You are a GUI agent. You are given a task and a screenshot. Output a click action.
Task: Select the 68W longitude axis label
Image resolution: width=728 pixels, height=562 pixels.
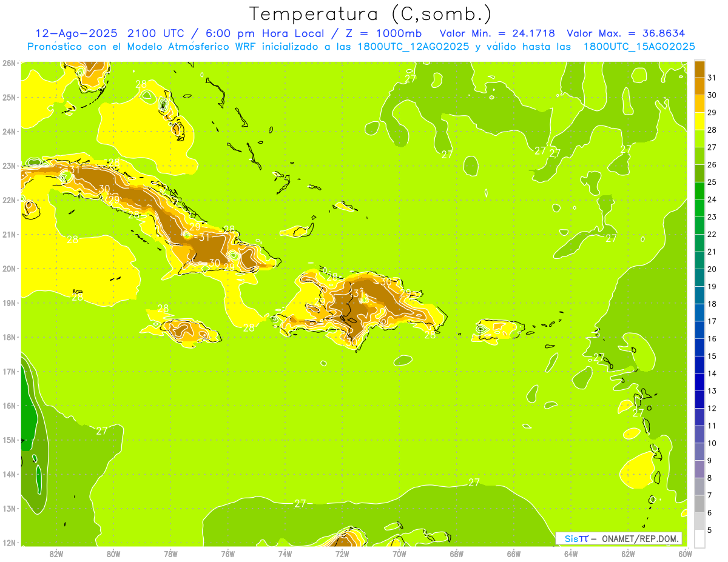tap(457, 554)
